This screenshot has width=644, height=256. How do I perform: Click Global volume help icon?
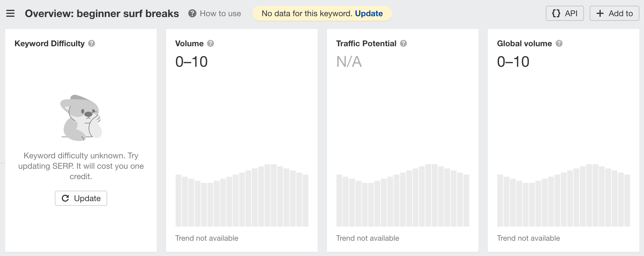click(x=559, y=43)
